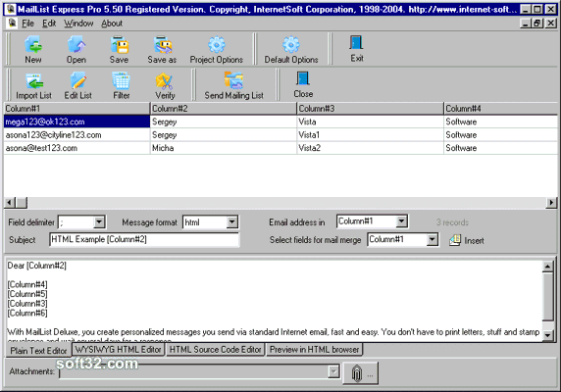Expand the Field delimiter dropdown

click(99, 221)
